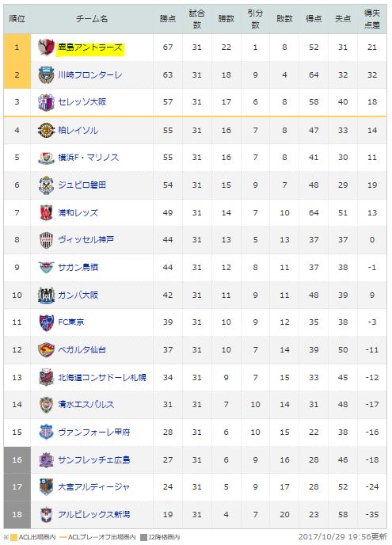Click the チーム名 column header
This screenshot has height=545, width=392.
coord(92,19)
